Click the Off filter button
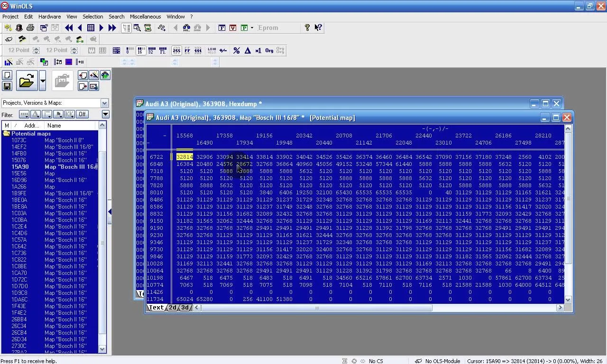This screenshot has height=364, width=607. [x=82, y=114]
